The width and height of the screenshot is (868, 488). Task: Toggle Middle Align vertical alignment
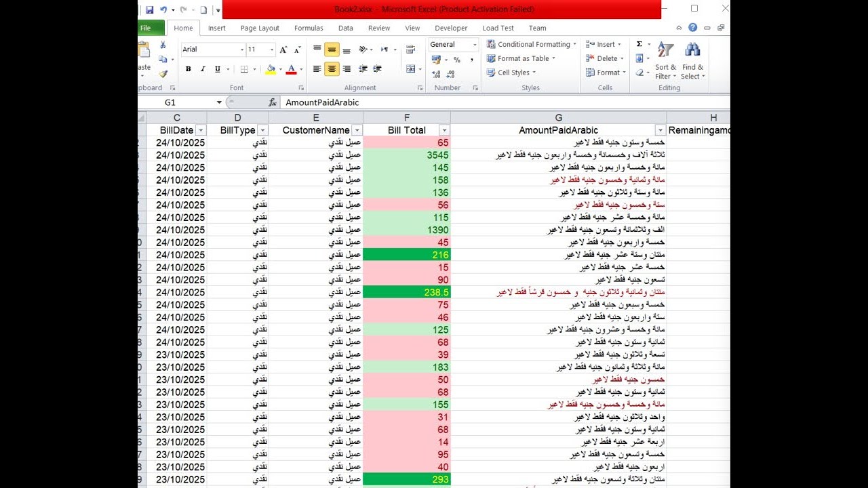[332, 49]
